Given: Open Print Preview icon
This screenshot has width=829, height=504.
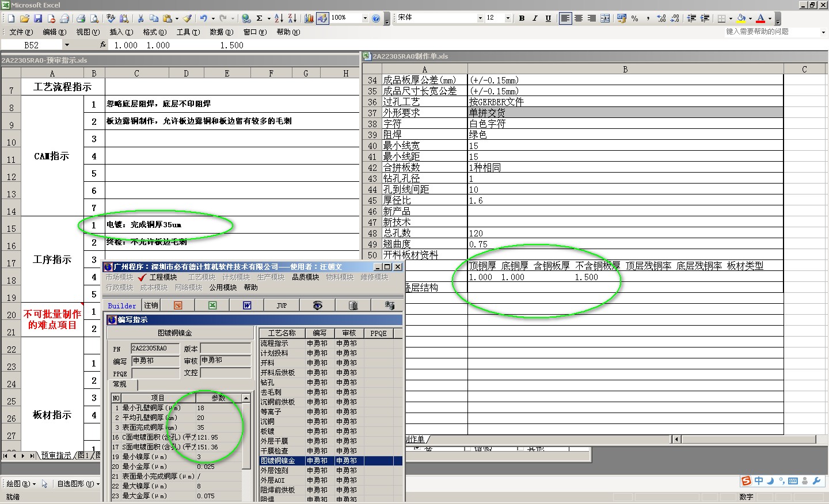Looking at the screenshot, I should [94, 18].
